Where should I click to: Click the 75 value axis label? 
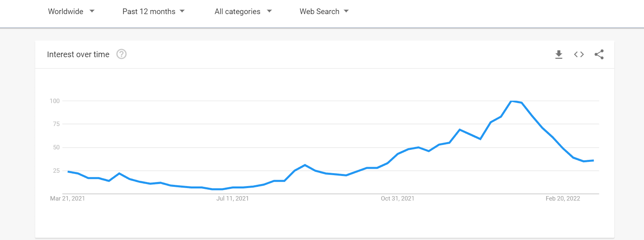pos(56,124)
